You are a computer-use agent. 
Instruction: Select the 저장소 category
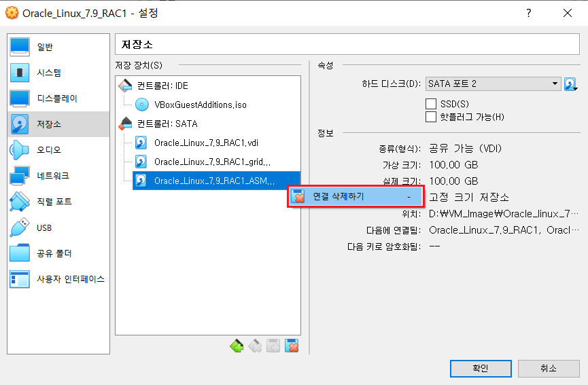[58, 124]
